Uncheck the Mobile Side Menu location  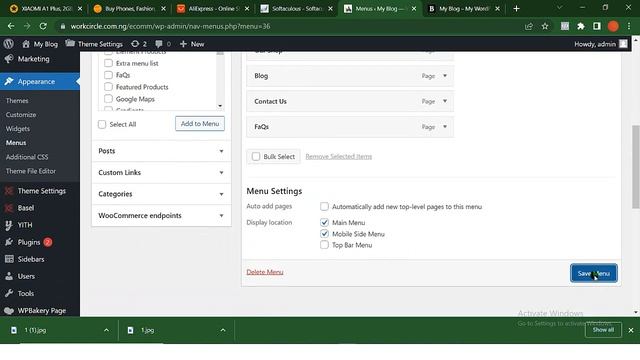coord(324,234)
